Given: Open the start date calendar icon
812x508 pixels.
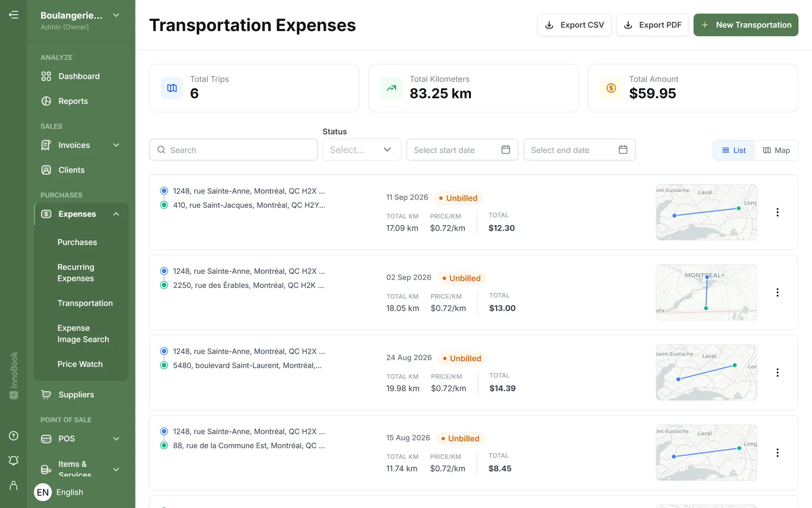Looking at the screenshot, I should (x=505, y=149).
